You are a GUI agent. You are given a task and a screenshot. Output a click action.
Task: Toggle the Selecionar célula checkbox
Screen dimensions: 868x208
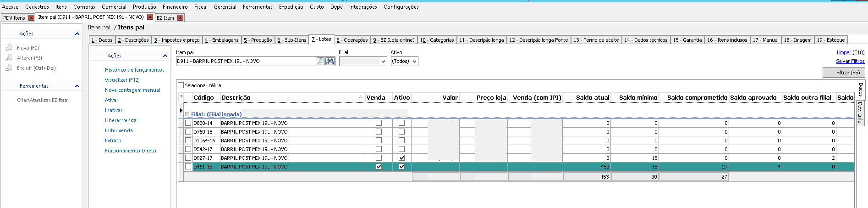(x=181, y=85)
